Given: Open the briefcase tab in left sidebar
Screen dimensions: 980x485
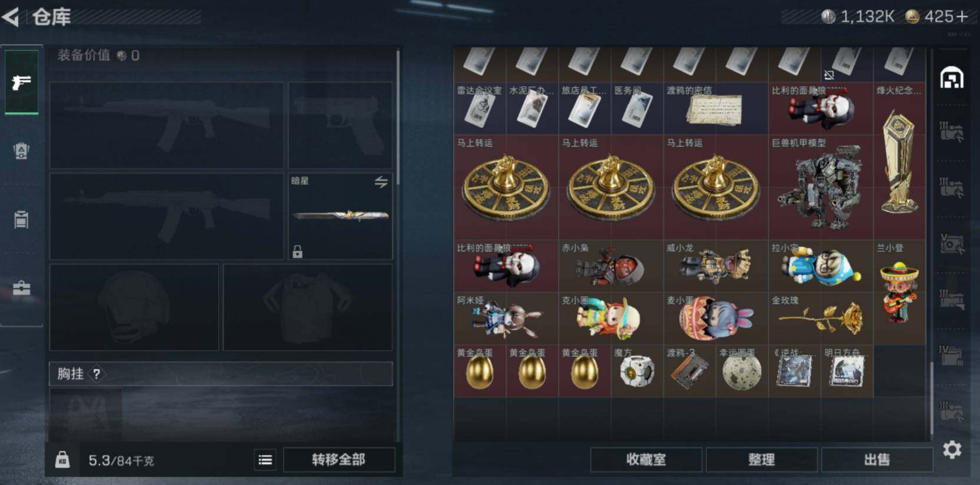Looking at the screenshot, I should pos(22,288).
